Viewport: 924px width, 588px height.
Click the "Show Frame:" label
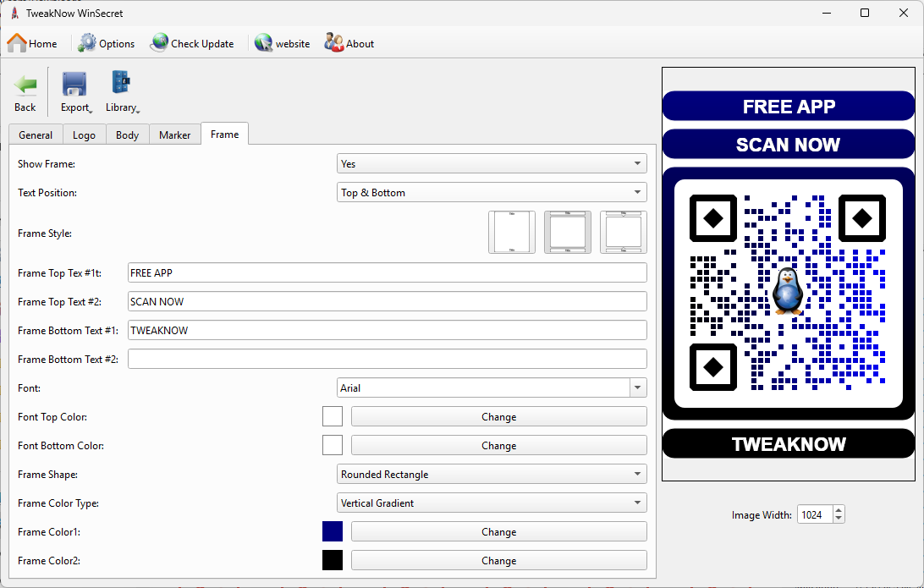click(x=47, y=164)
